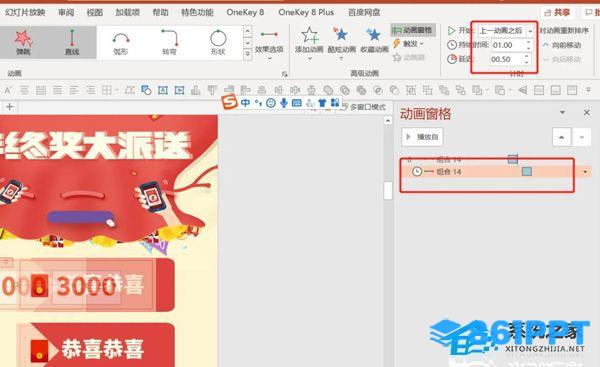Select the 形状 shape motion path
Viewport: 600px width, 367px height.
218,43
